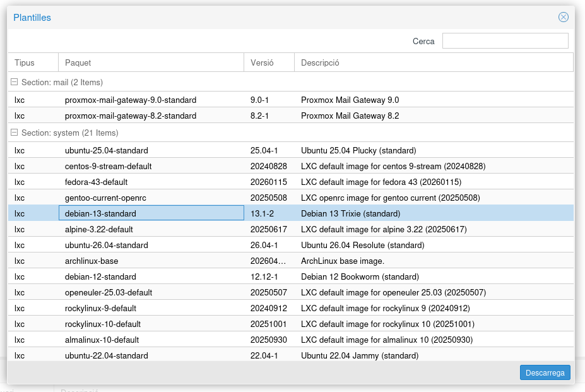The image size is (585, 392).
Task: Click version 20240828 cell
Action: (269, 166)
